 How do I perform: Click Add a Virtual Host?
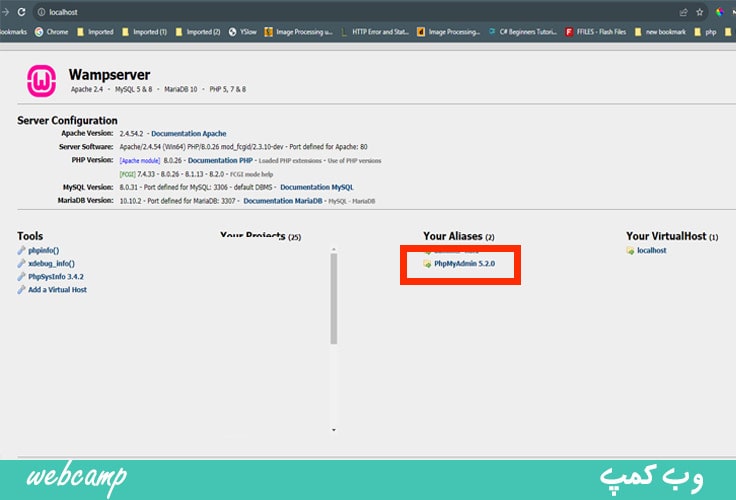pyautogui.click(x=57, y=290)
